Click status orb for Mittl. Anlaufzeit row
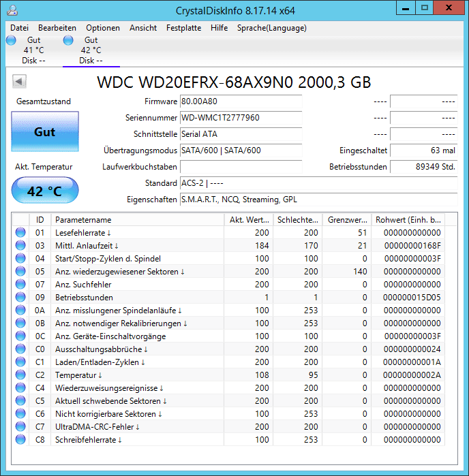Viewport: 469px width, 476px height. click(20, 245)
